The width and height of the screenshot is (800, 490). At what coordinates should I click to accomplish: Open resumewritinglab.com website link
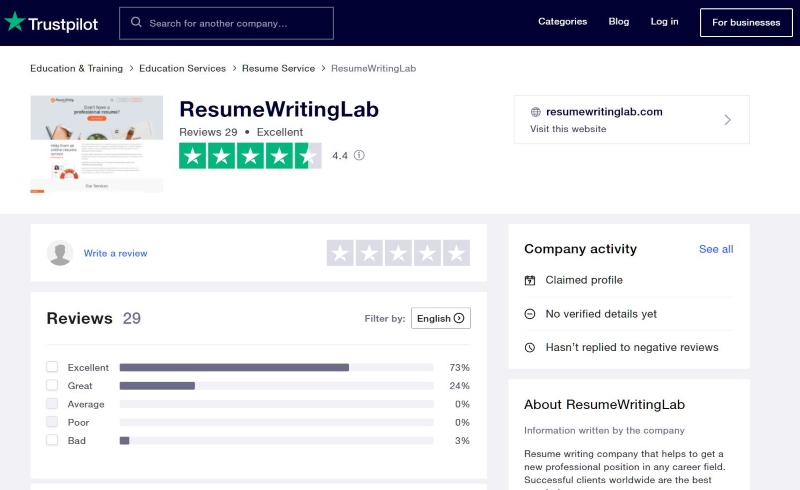click(x=604, y=112)
